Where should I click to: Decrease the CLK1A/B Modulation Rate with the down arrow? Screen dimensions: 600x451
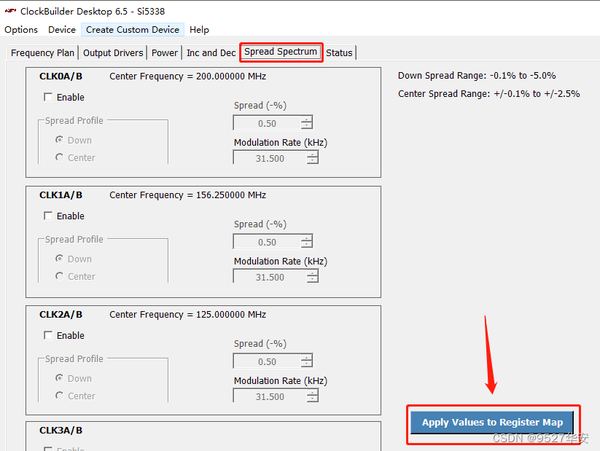(x=312, y=280)
